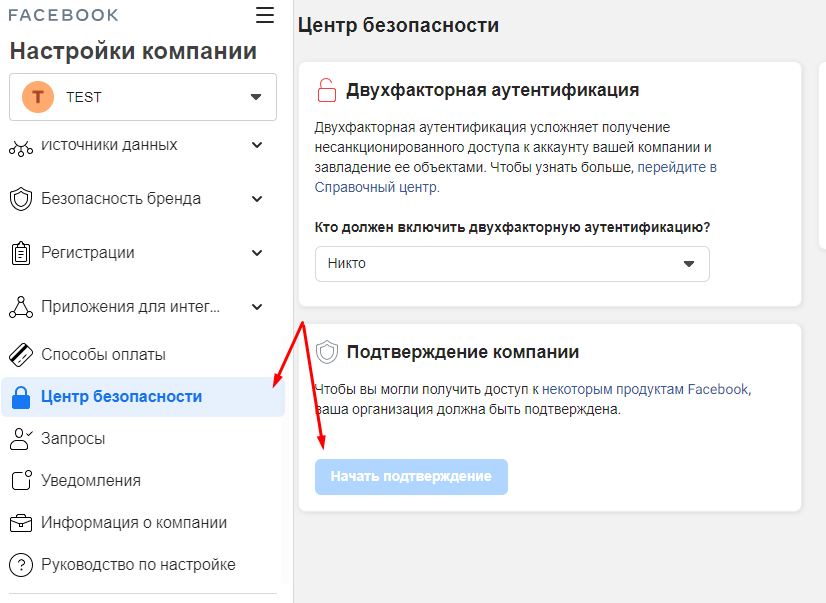Open the Никто two-factor dropdown
The height and width of the screenshot is (603, 826).
click(512, 264)
